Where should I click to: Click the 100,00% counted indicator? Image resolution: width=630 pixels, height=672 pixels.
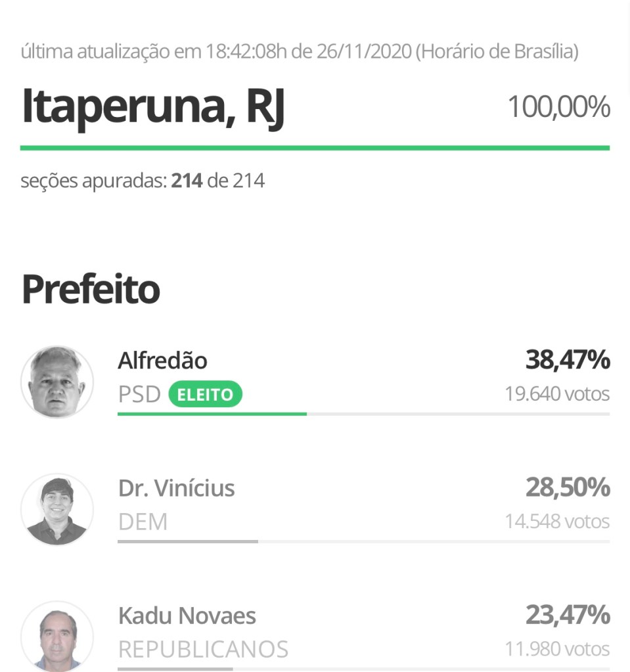pos(558,107)
